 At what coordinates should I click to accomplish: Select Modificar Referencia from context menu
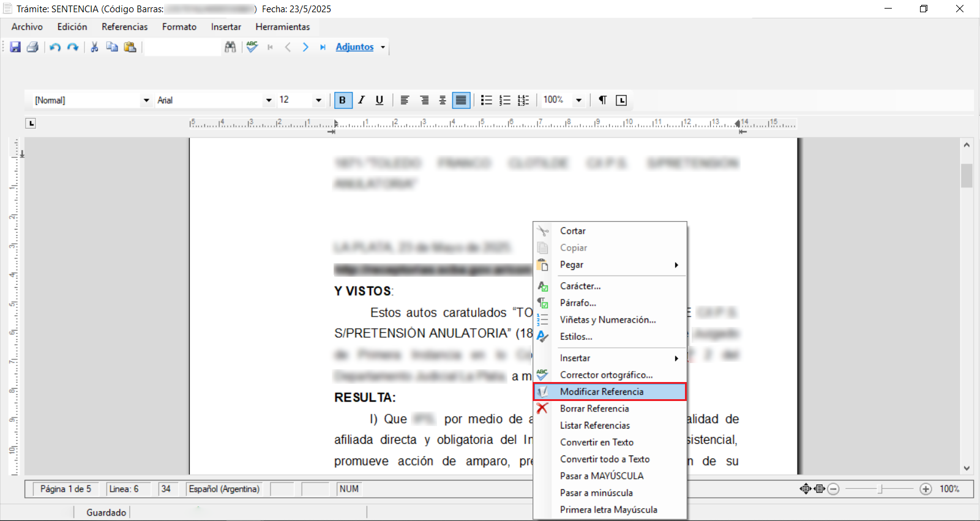click(x=602, y=392)
